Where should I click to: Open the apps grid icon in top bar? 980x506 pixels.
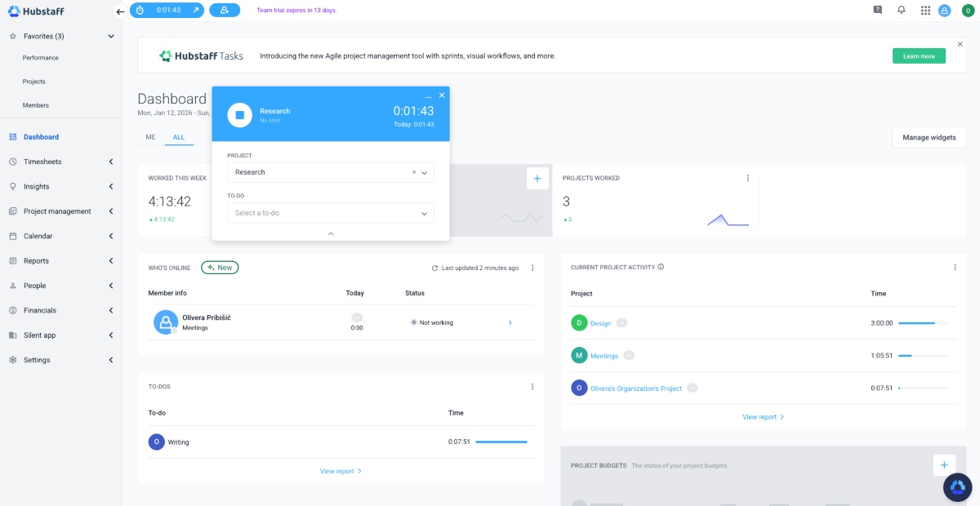click(927, 11)
